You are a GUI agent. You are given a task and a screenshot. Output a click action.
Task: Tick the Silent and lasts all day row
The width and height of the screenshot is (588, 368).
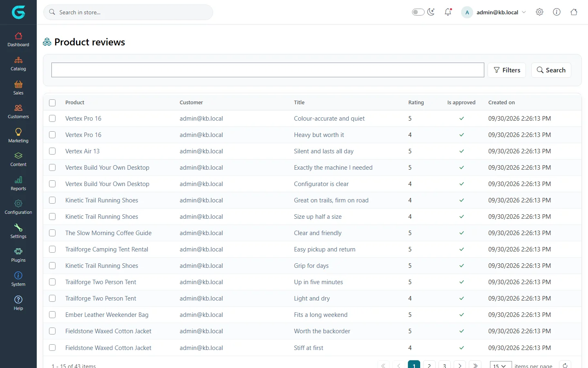(x=52, y=151)
